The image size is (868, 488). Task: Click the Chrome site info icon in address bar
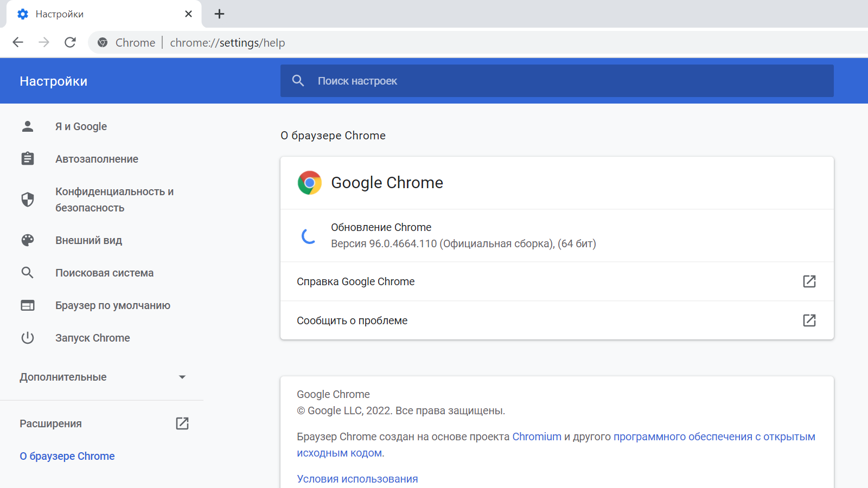[103, 42]
